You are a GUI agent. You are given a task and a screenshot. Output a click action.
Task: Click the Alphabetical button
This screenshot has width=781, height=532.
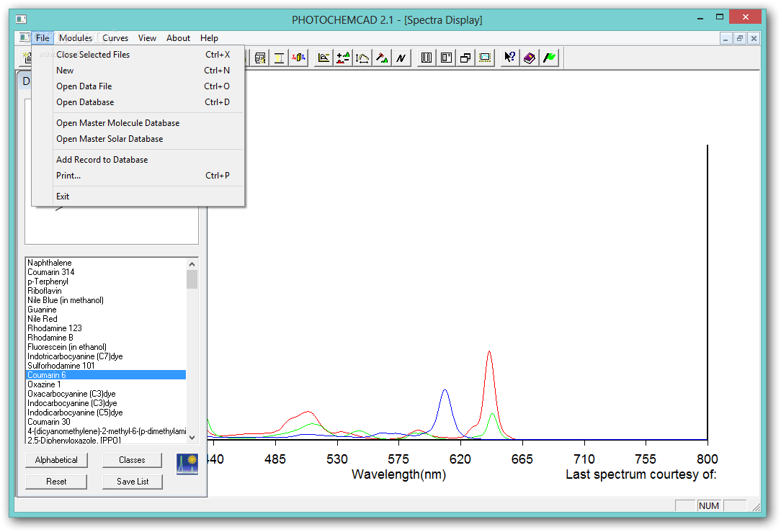(x=56, y=460)
